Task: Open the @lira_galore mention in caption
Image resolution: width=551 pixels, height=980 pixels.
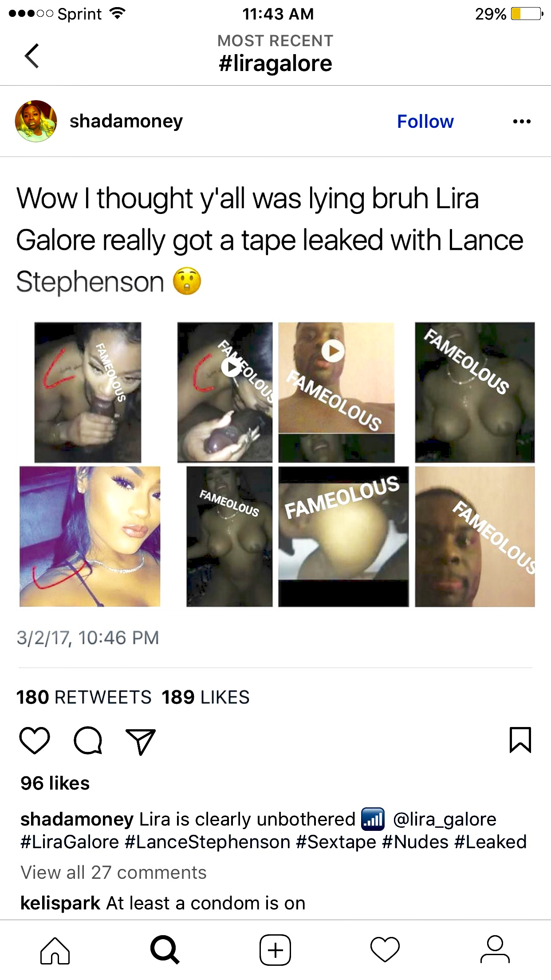Action: click(445, 819)
